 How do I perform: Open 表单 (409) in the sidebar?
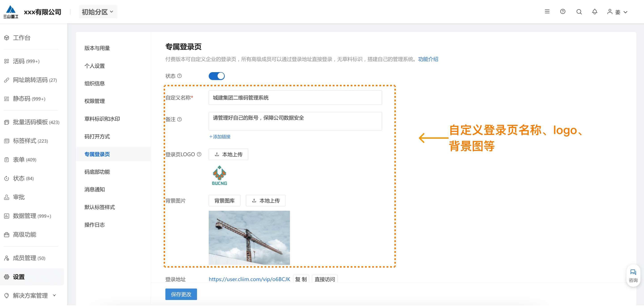[x=25, y=160]
